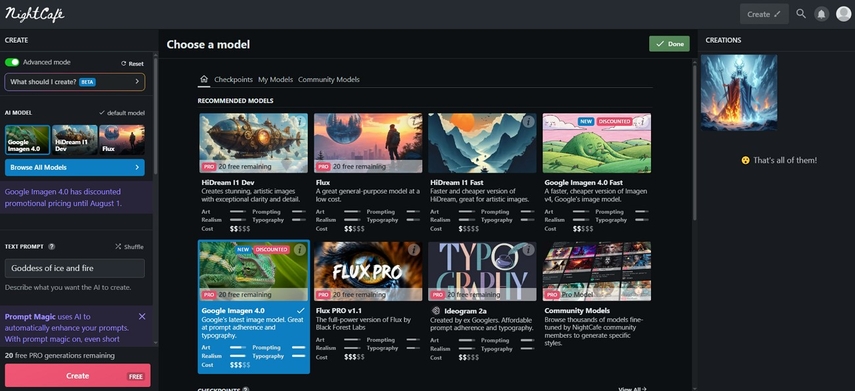
Task: Select the HiDream I1 Fast model card image
Action: tap(482, 143)
